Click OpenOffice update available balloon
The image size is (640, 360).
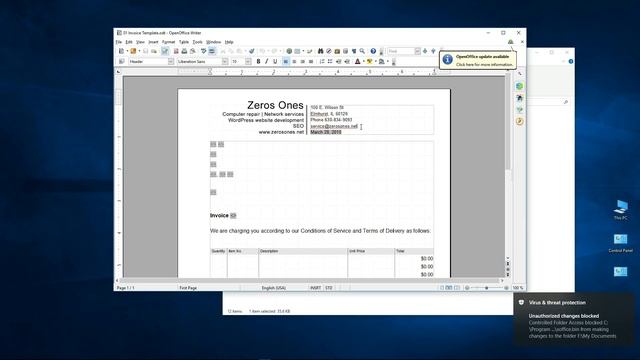pos(478,60)
